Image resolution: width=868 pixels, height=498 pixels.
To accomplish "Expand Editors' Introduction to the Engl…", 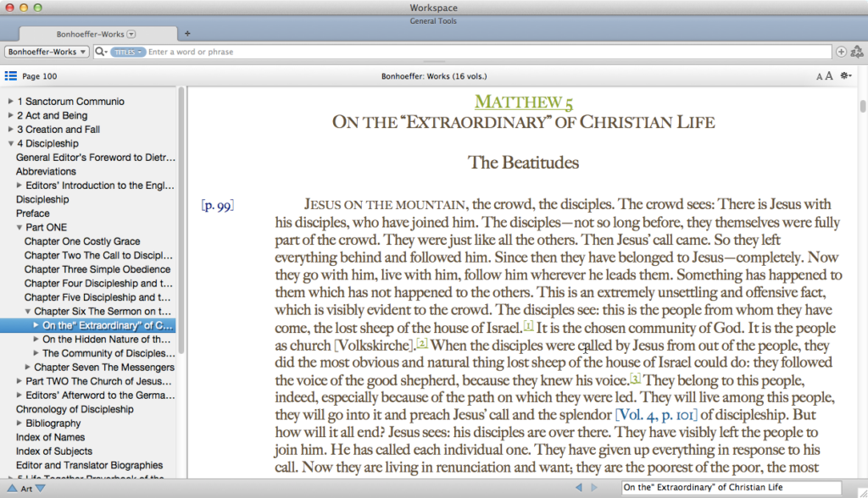I will pyautogui.click(x=19, y=185).
